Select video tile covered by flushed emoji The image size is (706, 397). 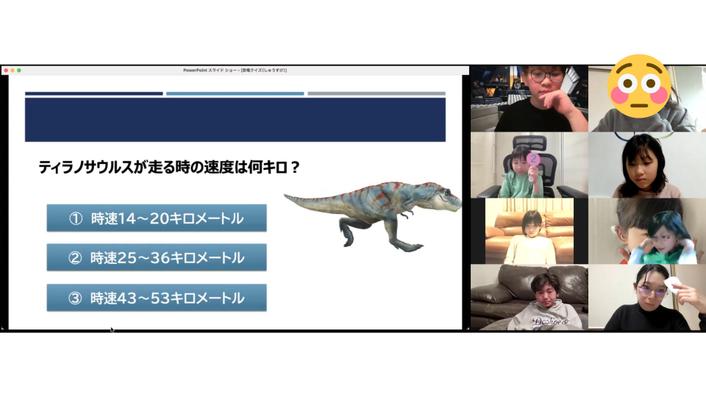647,99
